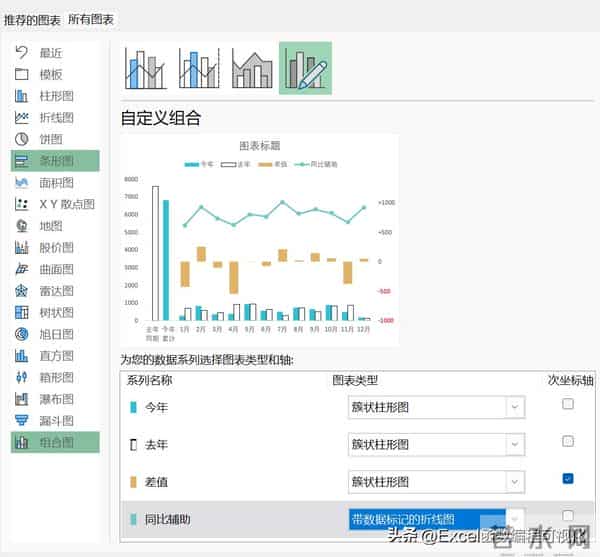Select the 同比辅助 series row name

pos(167,520)
